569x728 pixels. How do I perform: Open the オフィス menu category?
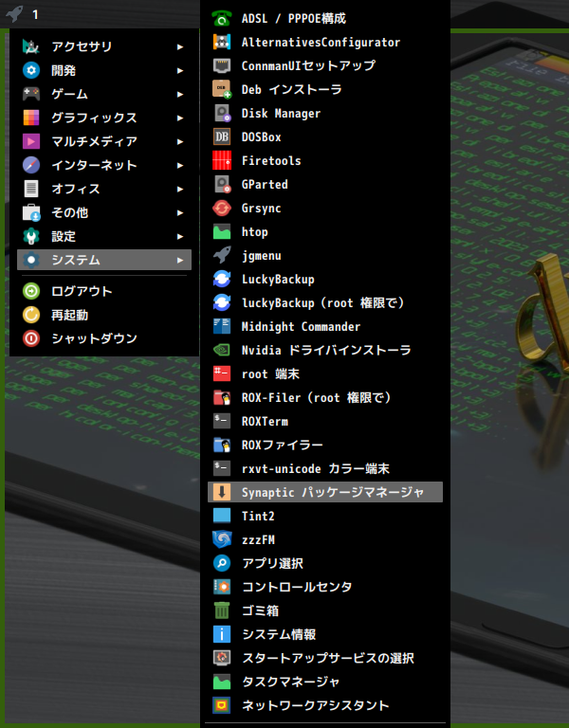pos(104,189)
